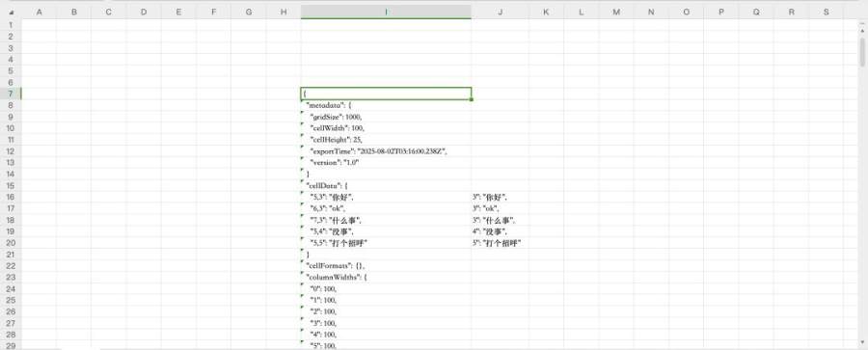This screenshot has width=868, height=350.
Task: Select column M header
Action: [616, 12]
